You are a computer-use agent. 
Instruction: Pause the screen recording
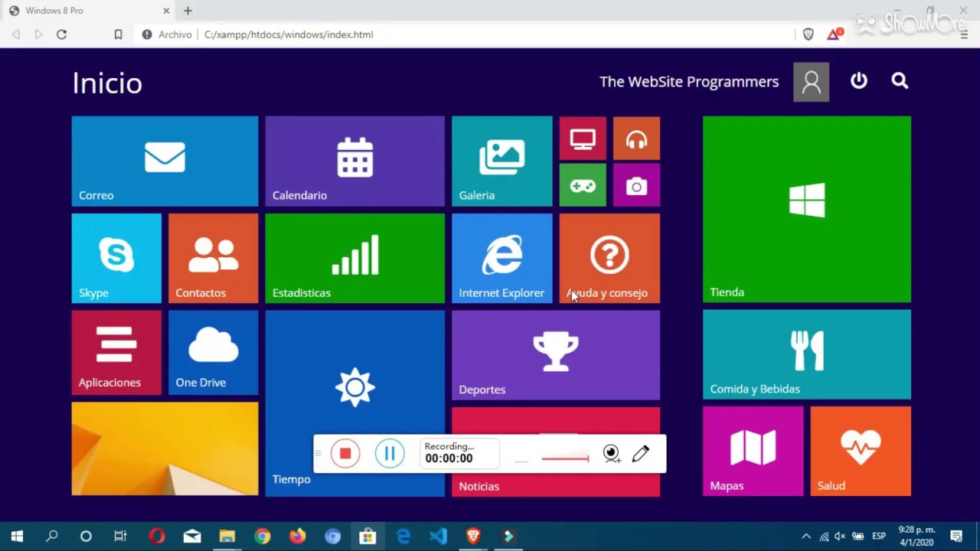tap(390, 454)
